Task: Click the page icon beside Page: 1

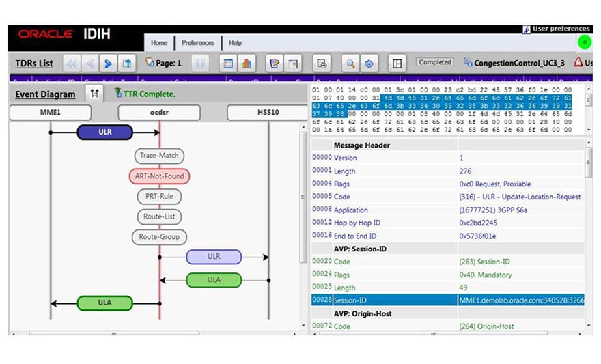Action: (x=150, y=62)
